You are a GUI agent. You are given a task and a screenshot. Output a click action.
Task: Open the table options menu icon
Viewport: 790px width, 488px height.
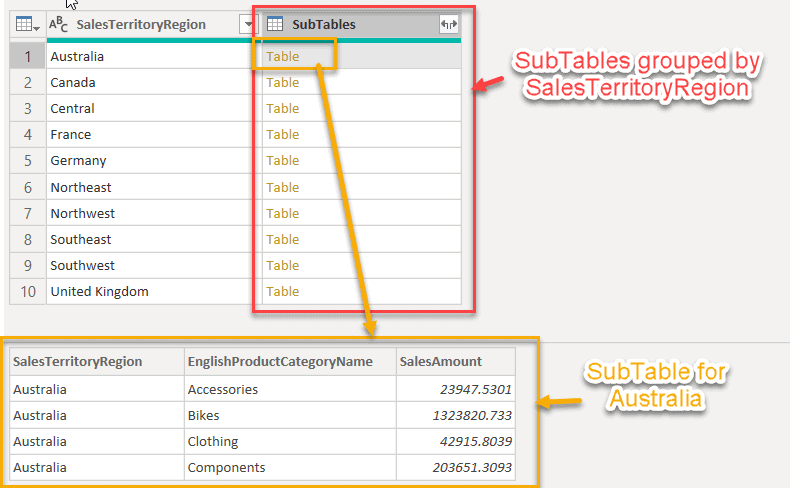[x=27, y=24]
